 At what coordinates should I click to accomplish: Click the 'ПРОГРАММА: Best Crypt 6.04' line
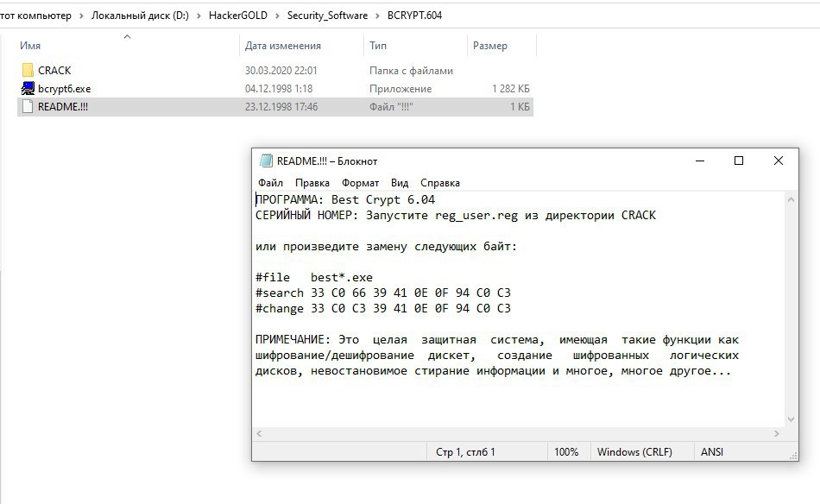345,199
